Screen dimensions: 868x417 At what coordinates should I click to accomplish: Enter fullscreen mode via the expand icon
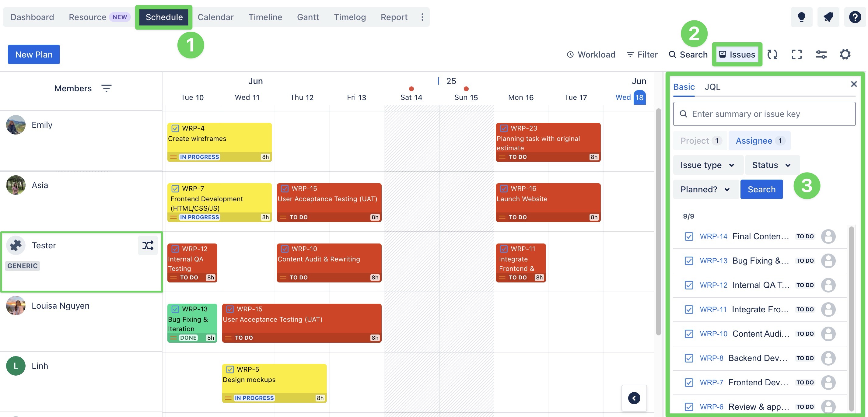pos(796,54)
